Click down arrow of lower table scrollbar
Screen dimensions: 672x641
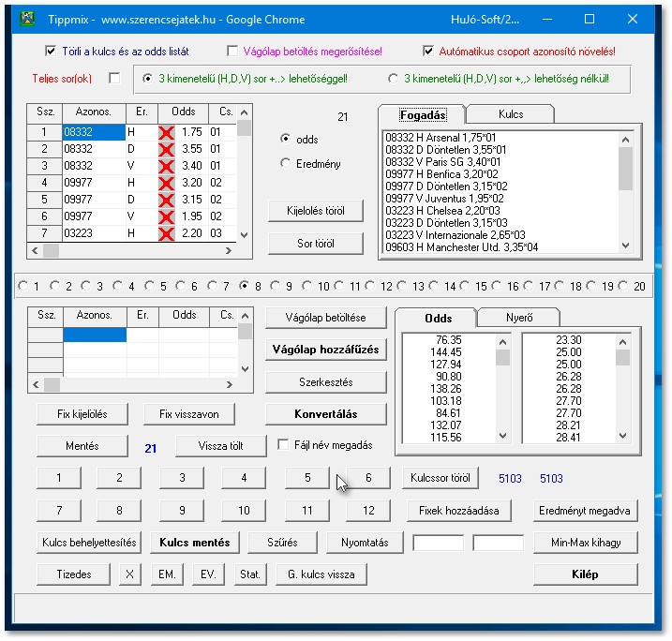(246, 369)
